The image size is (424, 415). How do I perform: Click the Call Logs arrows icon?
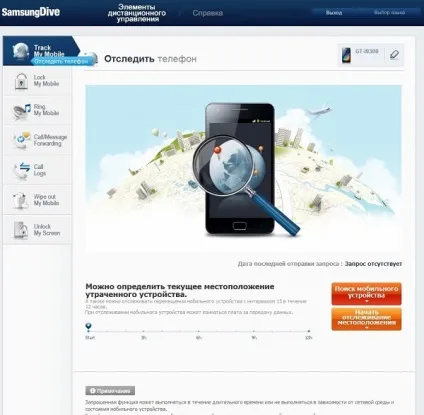(21, 170)
